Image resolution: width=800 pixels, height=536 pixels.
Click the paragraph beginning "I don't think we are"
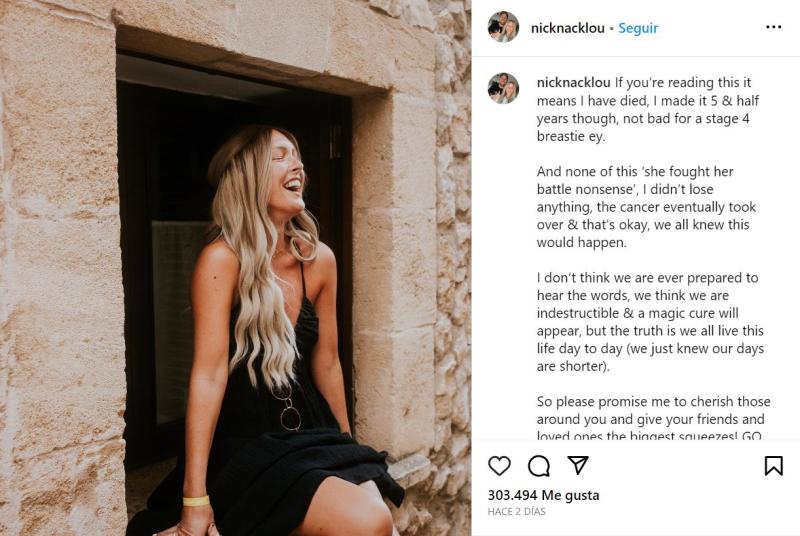(x=648, y=322)
